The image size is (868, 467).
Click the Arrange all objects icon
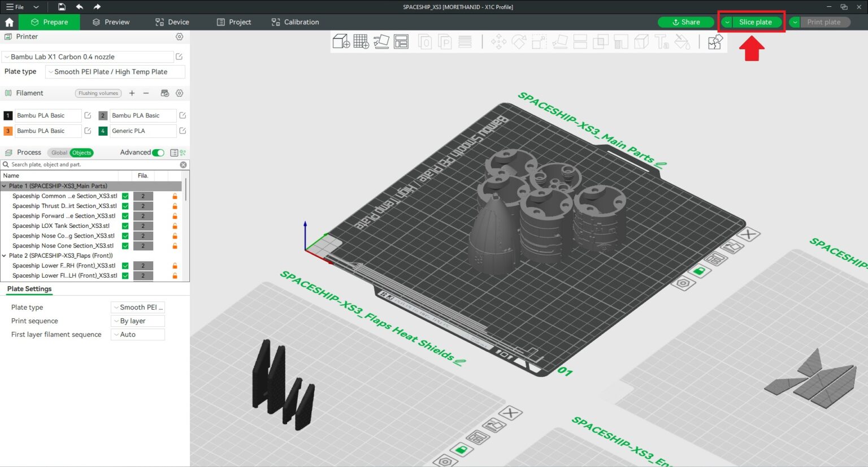pos(402,41)
